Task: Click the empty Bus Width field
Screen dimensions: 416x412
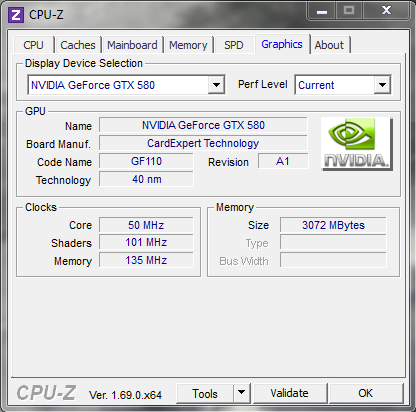Action: [x=333, y=260]
